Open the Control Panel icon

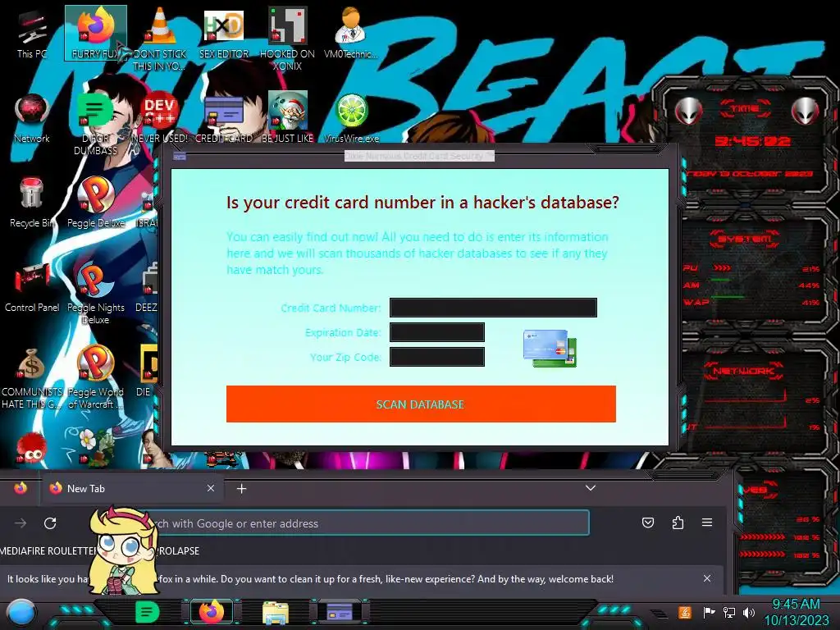pyautogui.click(x=32, y=287)
